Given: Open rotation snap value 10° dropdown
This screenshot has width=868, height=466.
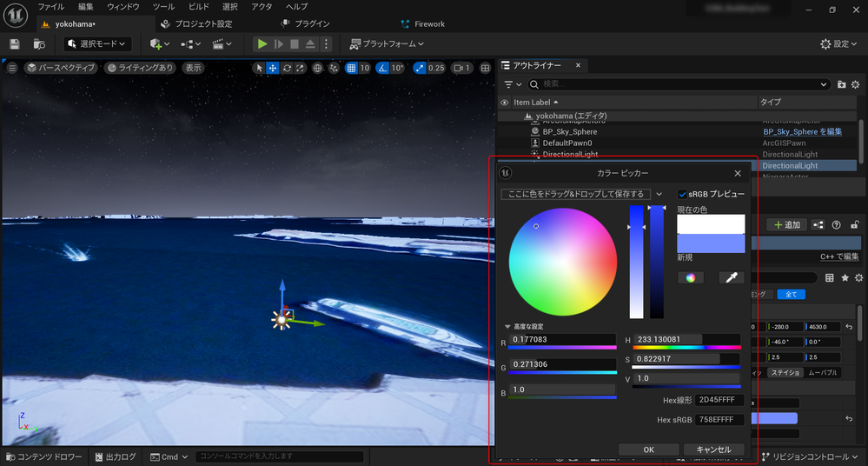Looking at the screenshot, I should pyautogui.click(x=397, y=68).
